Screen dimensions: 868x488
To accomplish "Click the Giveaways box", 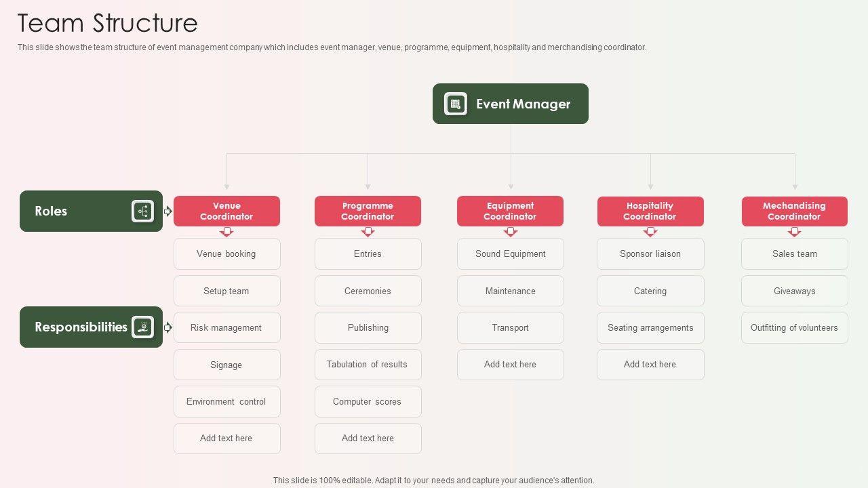I will pyautogui.click(x=794, y=291).
